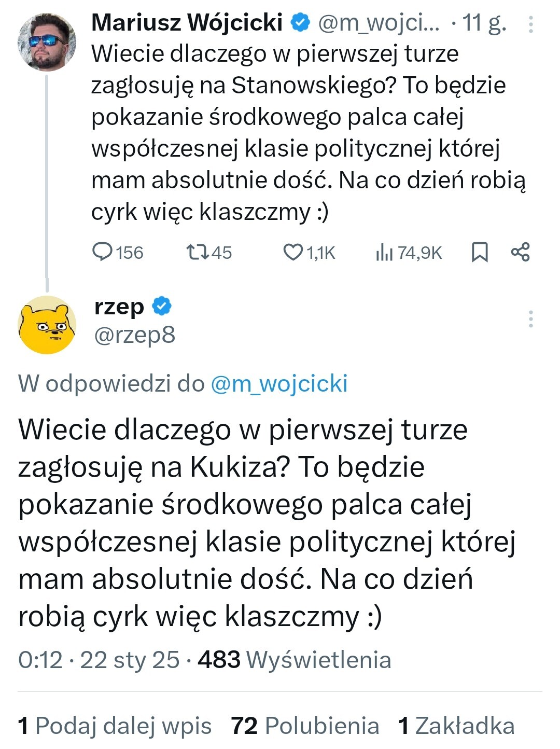This screenshot has width=560, height=749.
Task: Open Mariusz Wójcicki's profile picture
Action: pos(47,42)
